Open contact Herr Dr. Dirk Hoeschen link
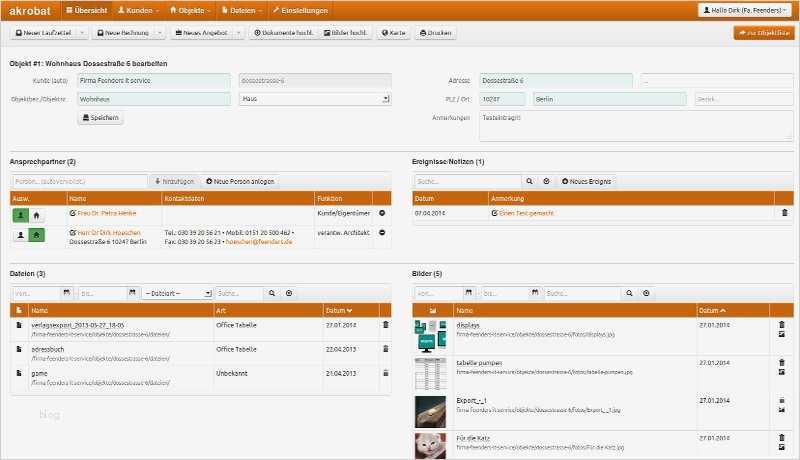The height and width of the screenshot is (460, 800). [109, 233]
